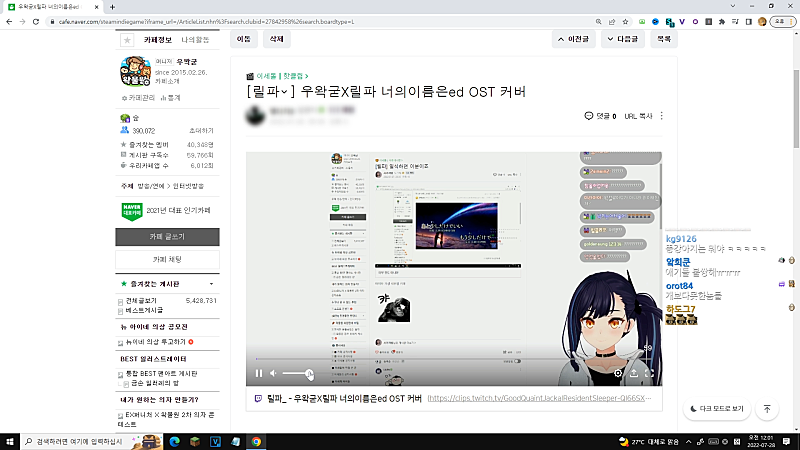Click the favorite star icon beside 카페정보
This screenshot has width=800, height=450.
click(x=127, y=40)
